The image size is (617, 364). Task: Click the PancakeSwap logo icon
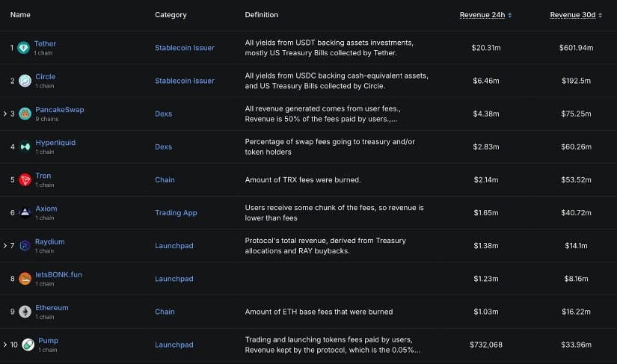[x=25, y=114]
